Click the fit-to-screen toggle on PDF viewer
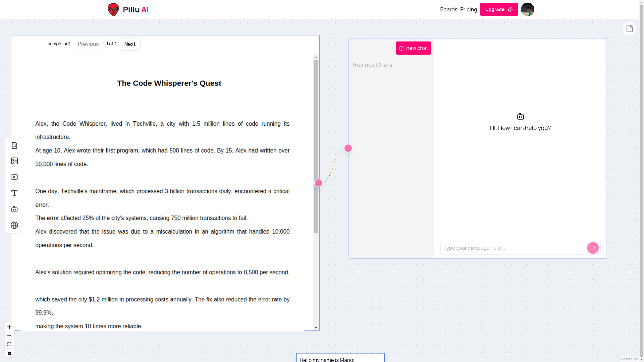The width and height of the screenshot is (644, 362). point(9,344)
